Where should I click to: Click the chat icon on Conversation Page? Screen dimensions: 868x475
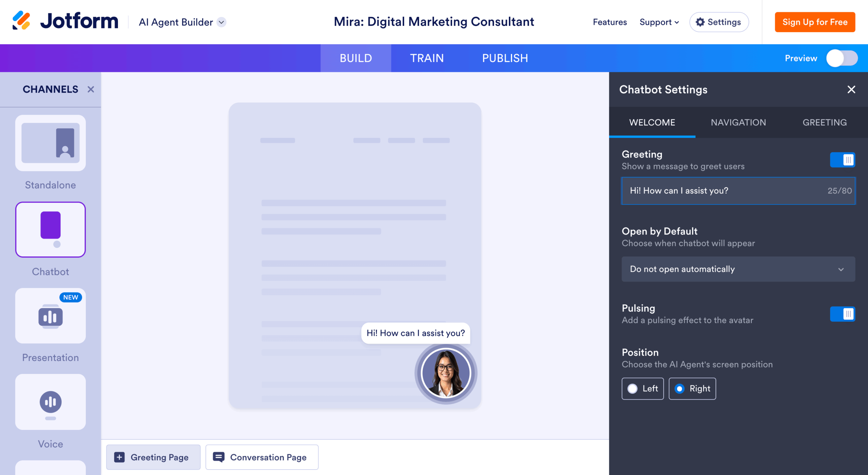[218, 457]
